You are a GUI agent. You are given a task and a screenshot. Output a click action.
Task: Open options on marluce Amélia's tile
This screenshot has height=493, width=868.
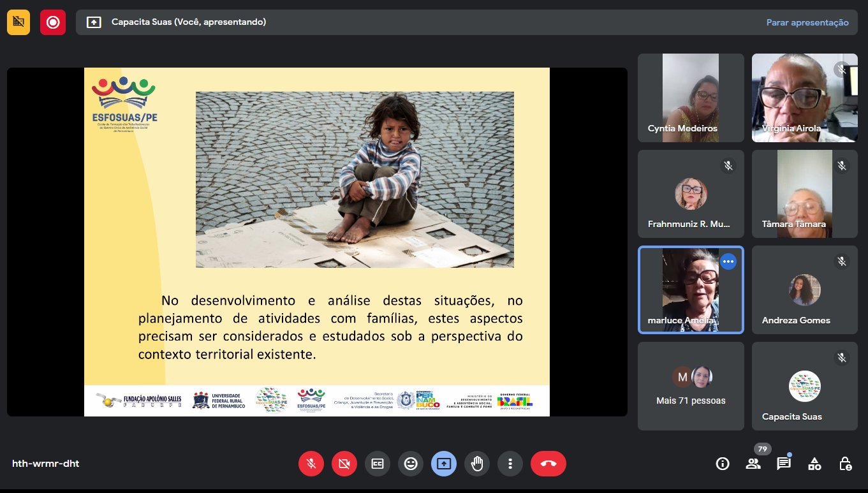728,261
